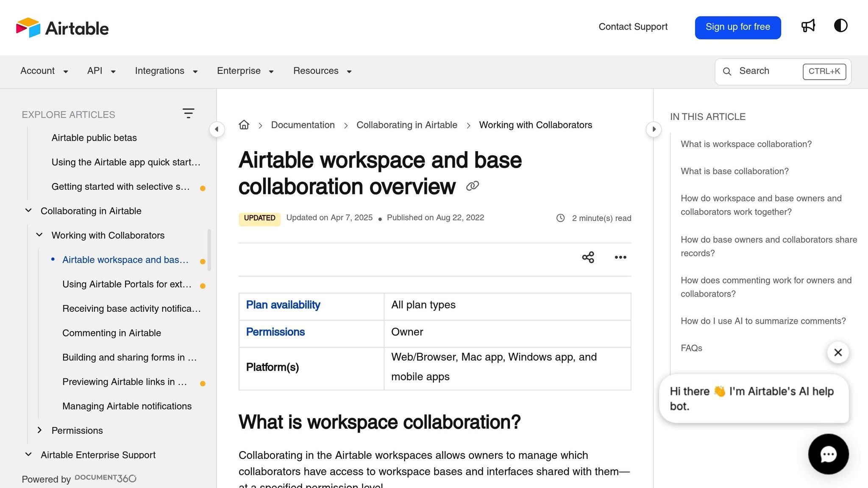The width and height of the screenshot is (868, 488).
Task: Click the Airtable logo
Action: (62, 28)
